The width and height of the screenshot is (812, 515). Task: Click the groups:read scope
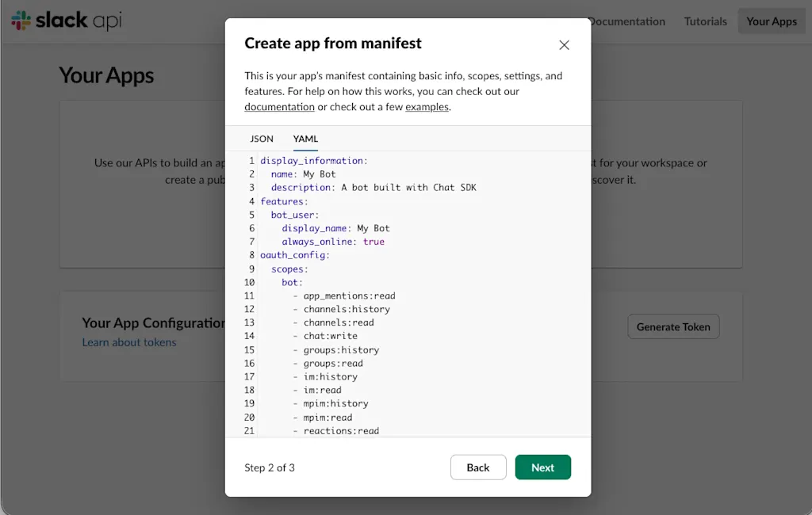pyautogui.click(x=333, y=364)
